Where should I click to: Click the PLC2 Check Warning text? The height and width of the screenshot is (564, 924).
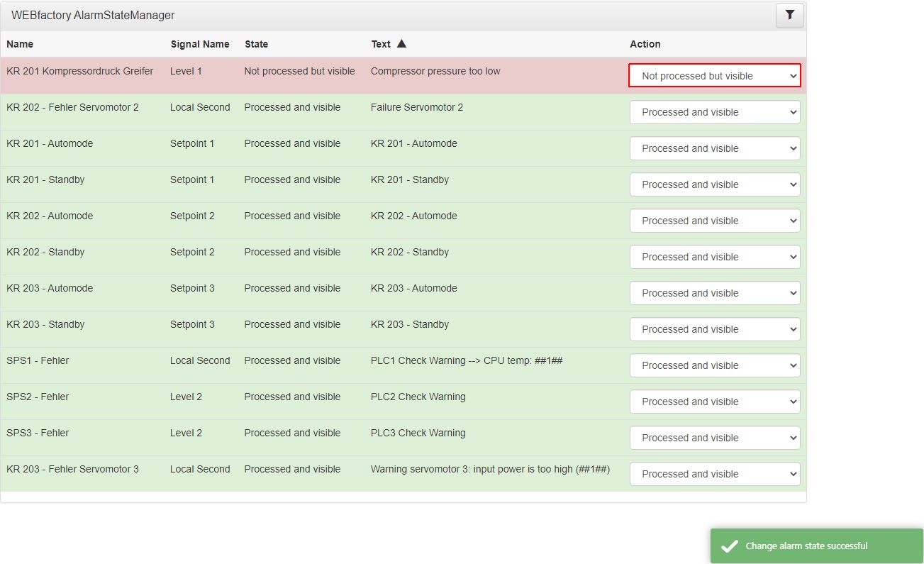coord(418,397)
